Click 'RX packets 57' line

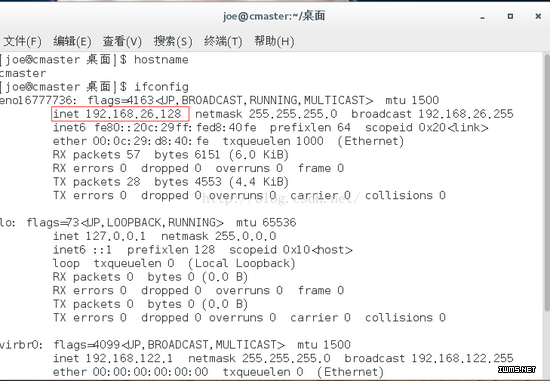point(96,155)
